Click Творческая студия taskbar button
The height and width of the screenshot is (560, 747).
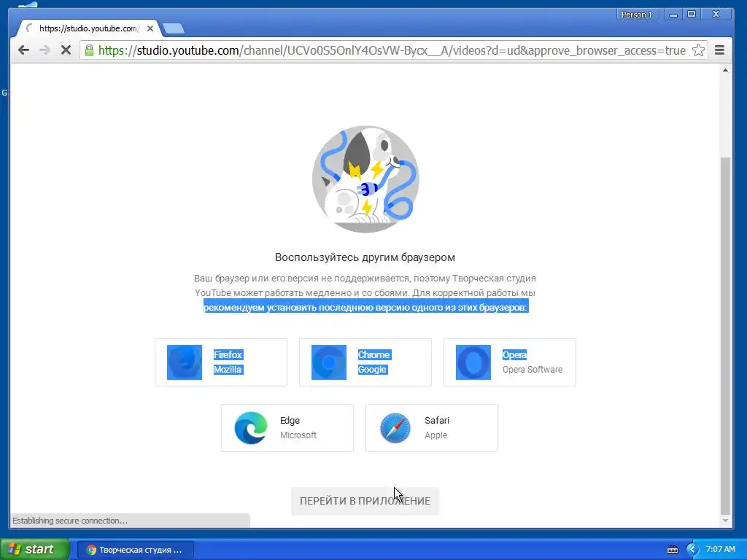pyautogui.click(x=136, y=550)
